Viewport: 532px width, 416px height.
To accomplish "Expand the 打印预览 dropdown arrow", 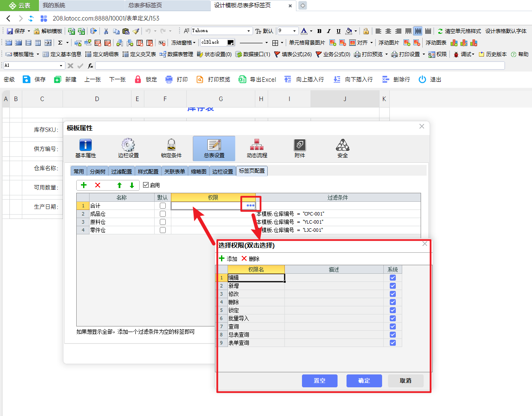I will (386, 54).
